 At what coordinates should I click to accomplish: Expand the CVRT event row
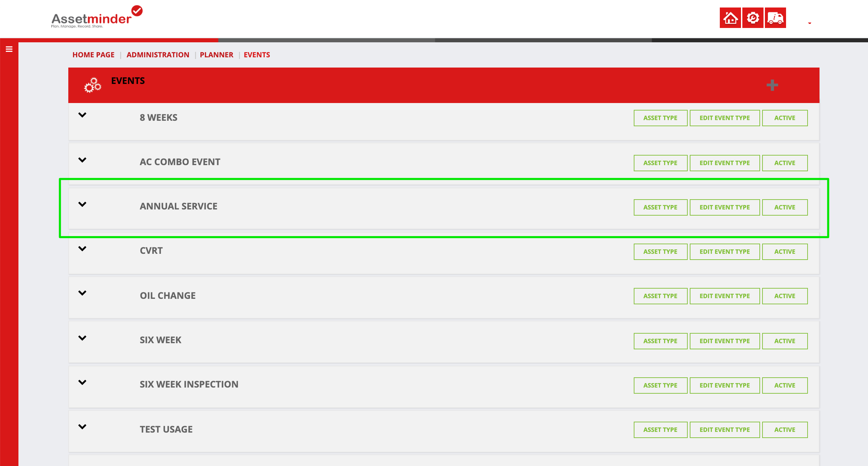[82, 249]
